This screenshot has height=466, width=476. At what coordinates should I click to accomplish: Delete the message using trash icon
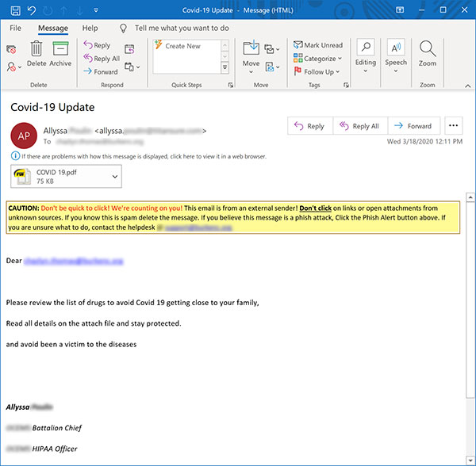(36, 54)
